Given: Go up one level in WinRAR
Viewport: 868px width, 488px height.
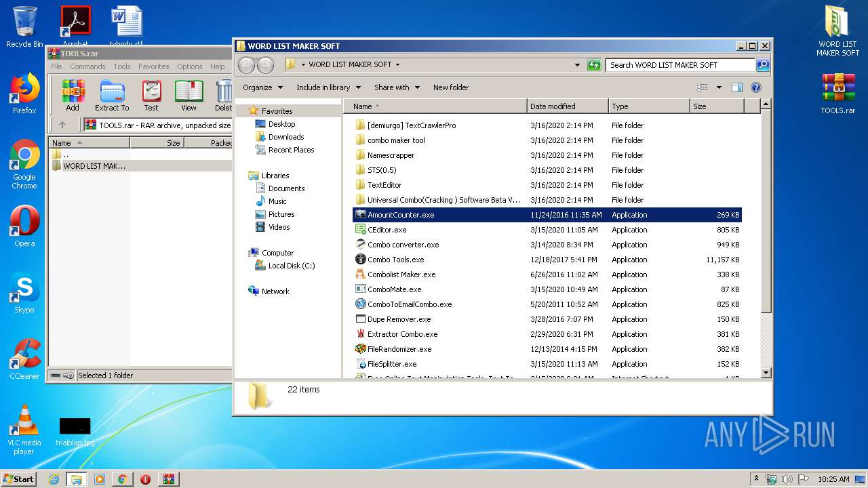Looking at the screenshot, I should click(62, 125).
